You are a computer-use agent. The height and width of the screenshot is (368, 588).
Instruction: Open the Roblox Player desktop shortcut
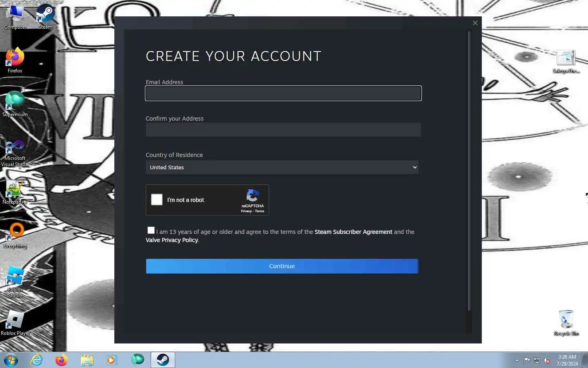coord(15,323)
